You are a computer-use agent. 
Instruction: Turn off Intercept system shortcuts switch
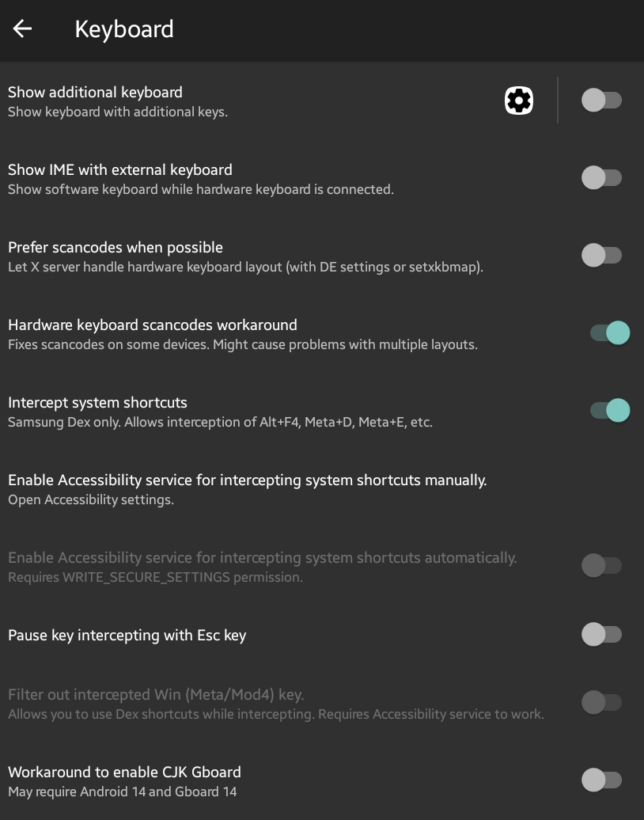tap(610, 410)
